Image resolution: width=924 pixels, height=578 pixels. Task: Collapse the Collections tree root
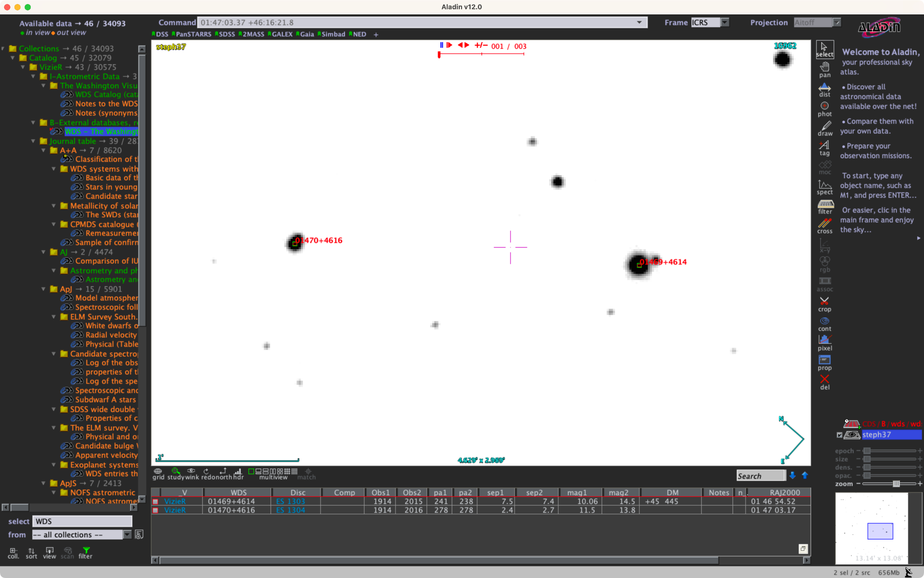4,48
